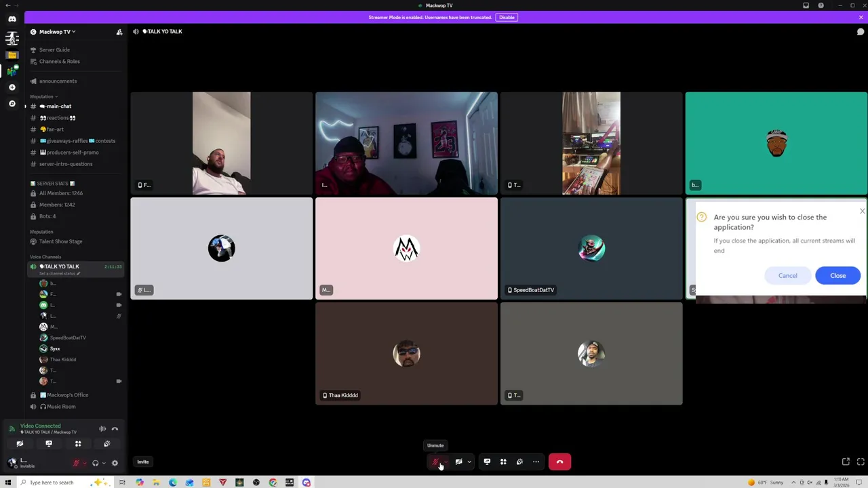
Task: Click the invite people icon beside Mackwop TV
Action: tap(119, 32)
